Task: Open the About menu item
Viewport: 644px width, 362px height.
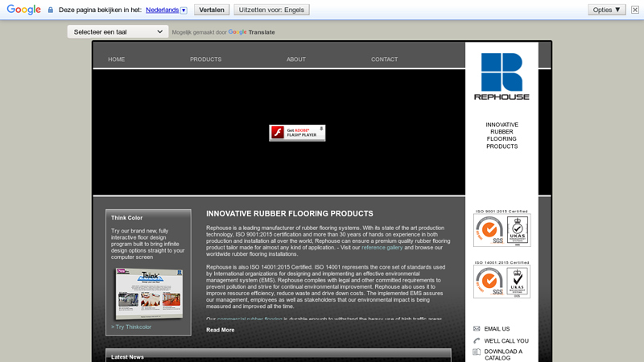Action: click(296, 60)
